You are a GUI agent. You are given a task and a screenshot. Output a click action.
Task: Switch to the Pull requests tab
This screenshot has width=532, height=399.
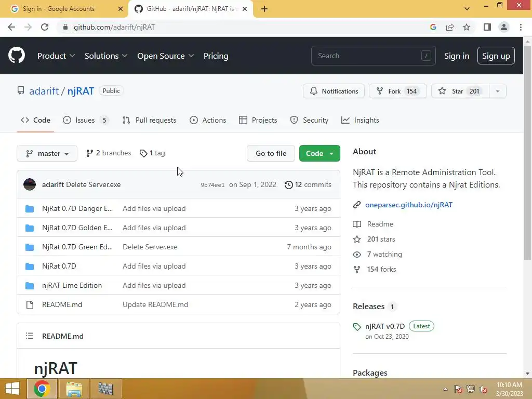click(149, 120)
